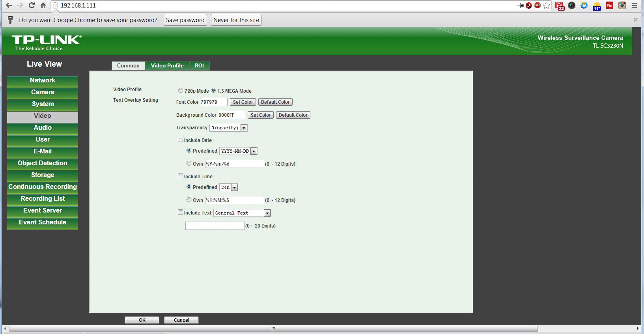Enable the Include Date checkbox
The image size is (644, 334).
pos(181,140)
